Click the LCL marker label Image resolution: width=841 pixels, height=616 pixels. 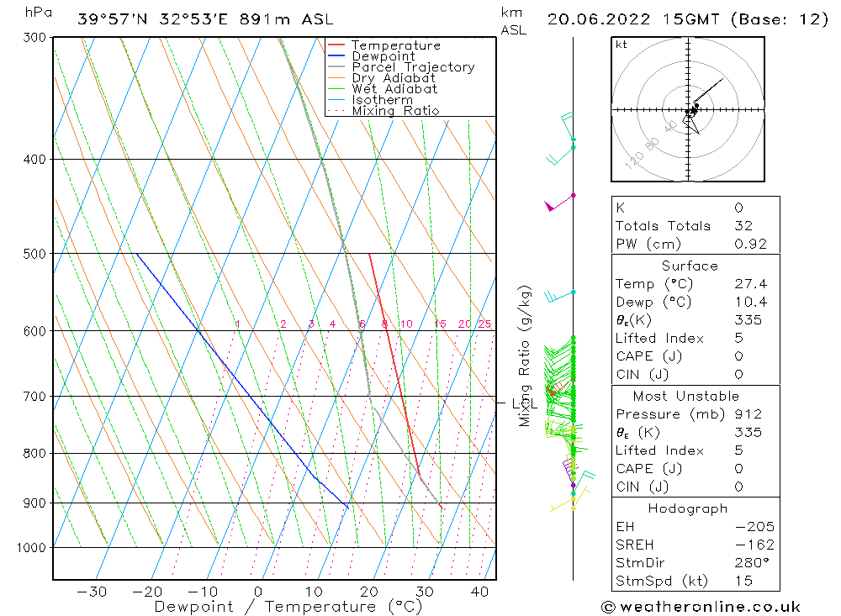click(524, 403)
